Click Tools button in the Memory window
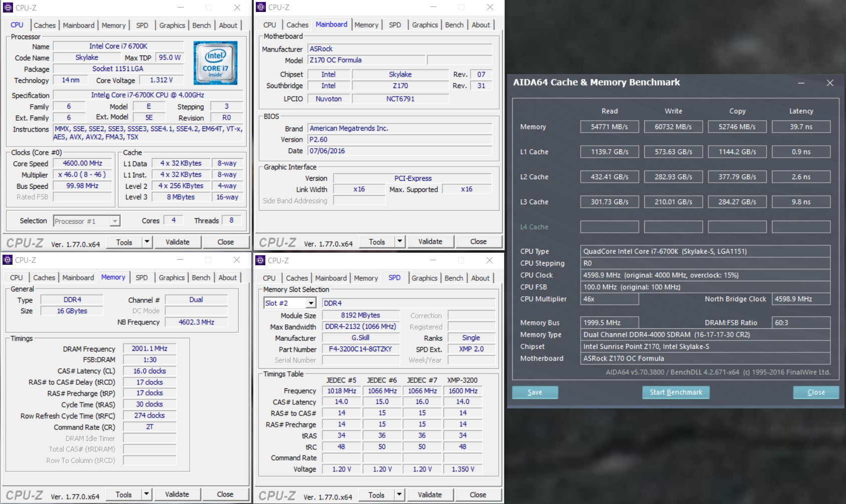The image size is (846, 504). (124, 494)
